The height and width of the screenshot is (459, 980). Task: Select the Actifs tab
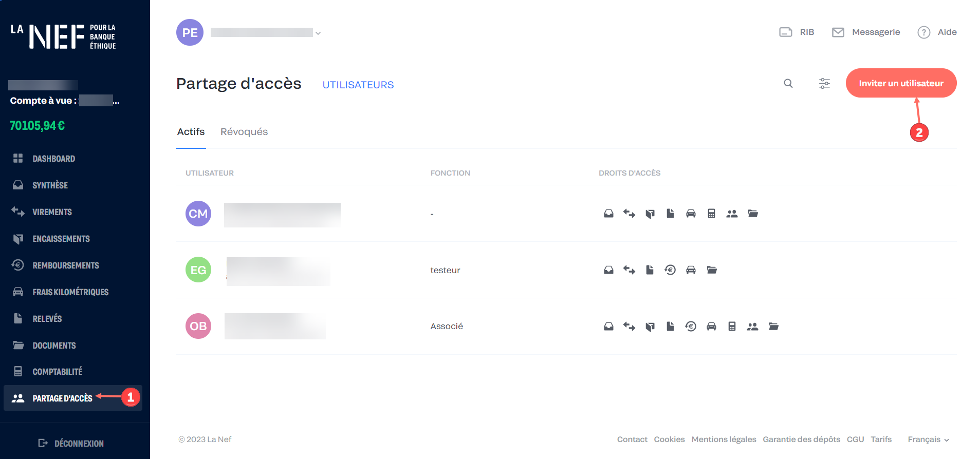191,132
